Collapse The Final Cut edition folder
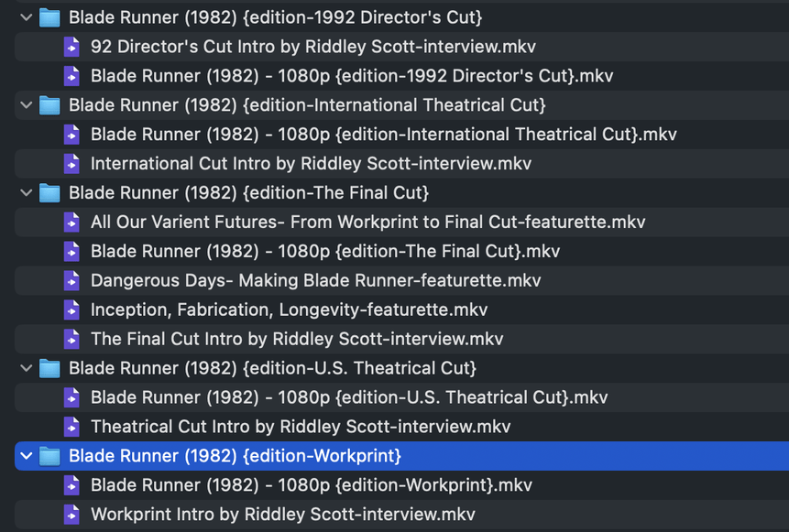The height and width of the screenshot is (532, 789). [27, 193]
